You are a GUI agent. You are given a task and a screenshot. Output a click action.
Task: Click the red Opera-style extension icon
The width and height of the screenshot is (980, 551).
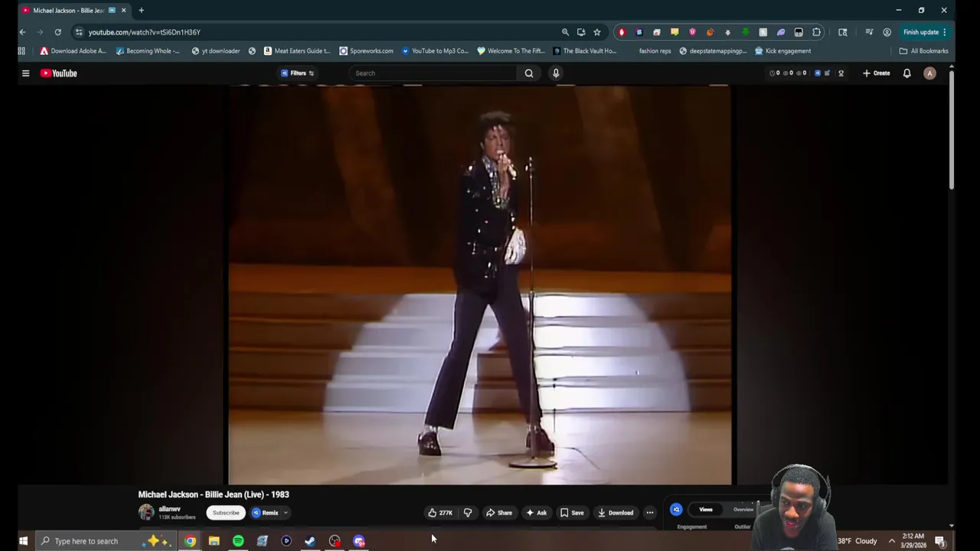[x=622, y=32]
